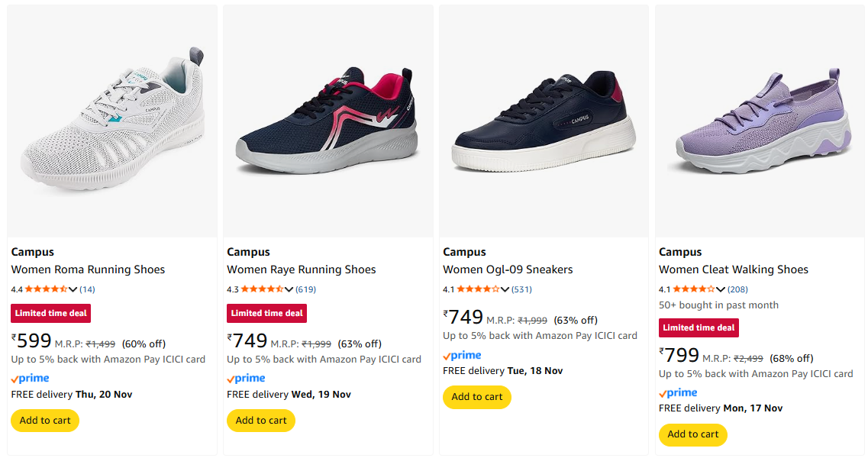
Task: Open the Women Raye Running Shoes title link
Action: pyautogui.click(x=302, y=269)
